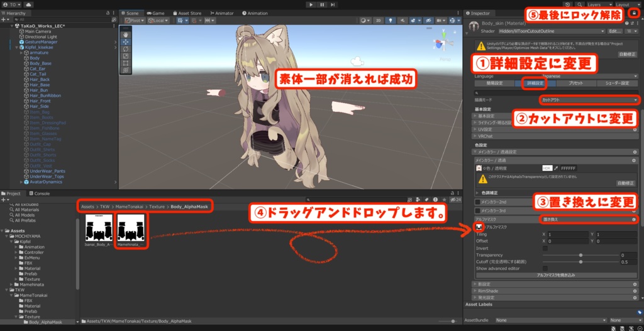
Task: Open gear menu of アルファマスク row
Action: [x=634, y=219]
